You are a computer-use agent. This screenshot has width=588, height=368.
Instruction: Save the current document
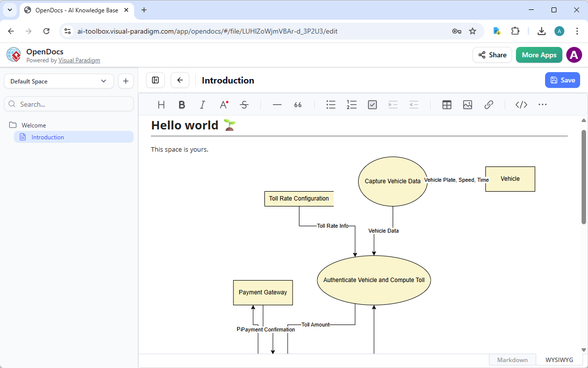click(562, 80)
